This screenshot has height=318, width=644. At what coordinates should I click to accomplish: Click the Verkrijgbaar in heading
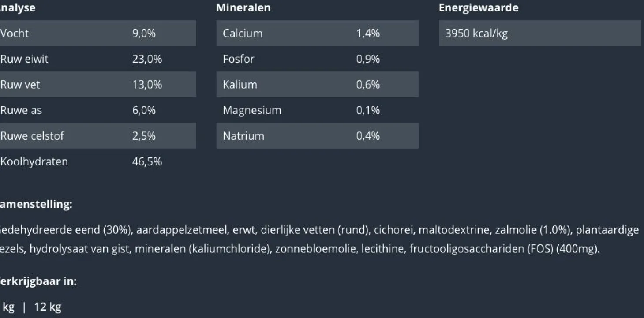coord(38,281)
